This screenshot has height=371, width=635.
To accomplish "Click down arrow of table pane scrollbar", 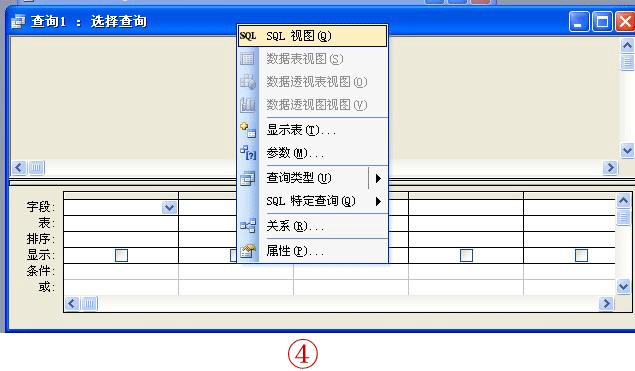I will (627, 151).
